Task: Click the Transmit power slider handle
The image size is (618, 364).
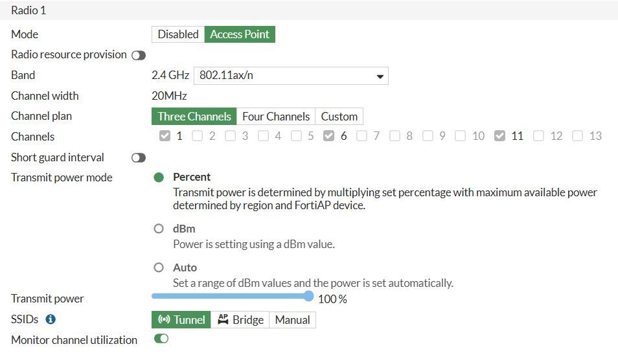Action: (308, 297)
